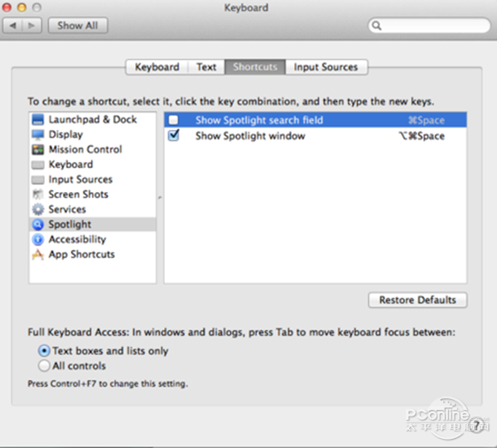
Task: Select Text boxes and lists only option
Action: pyautogui.click(x=45, y=350)
